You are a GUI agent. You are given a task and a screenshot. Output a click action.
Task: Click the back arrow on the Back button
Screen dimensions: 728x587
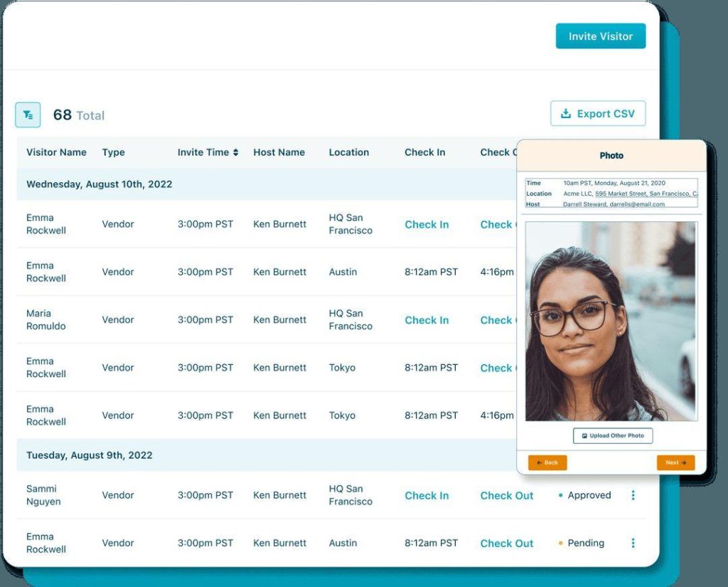(x=538, y=462)
